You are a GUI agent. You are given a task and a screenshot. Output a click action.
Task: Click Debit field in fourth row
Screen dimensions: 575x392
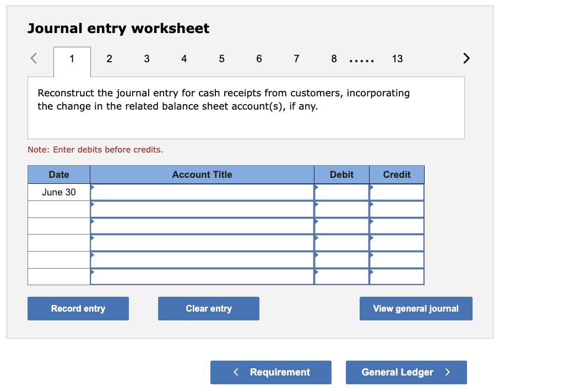[342, 243]
